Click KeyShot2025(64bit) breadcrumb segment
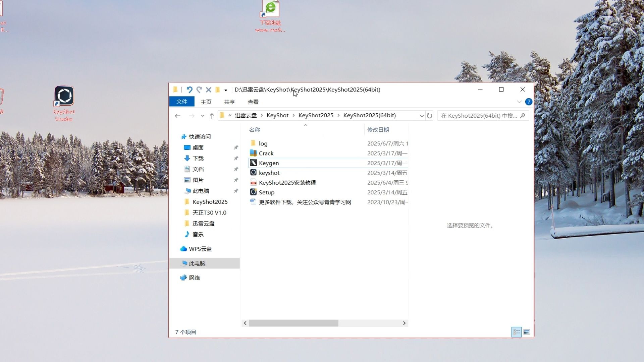644x362 pixels. click(x=369, y=115)
